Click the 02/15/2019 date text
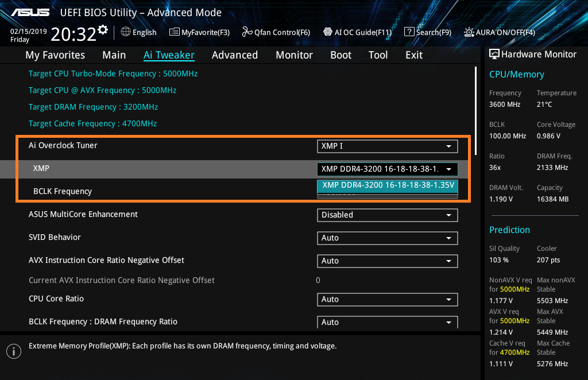This screenshot has width=588, height=380. (29, 32)
